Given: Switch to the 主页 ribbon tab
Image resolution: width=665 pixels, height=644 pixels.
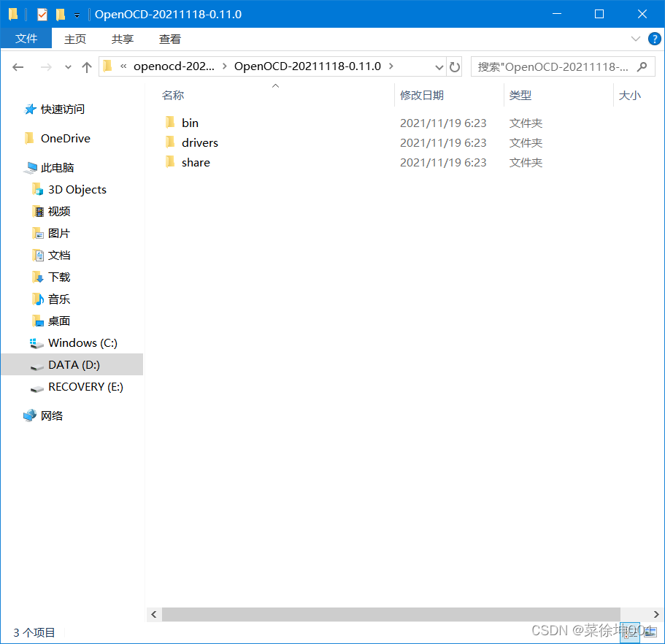Looking at the screenshot, I should 75,39.
